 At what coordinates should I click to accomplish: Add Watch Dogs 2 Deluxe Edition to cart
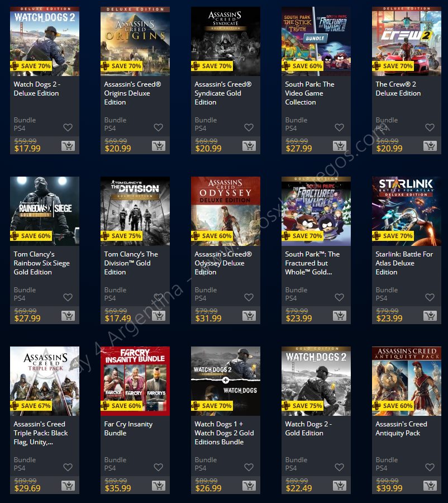pyautogui.click(x=68, y=146)
